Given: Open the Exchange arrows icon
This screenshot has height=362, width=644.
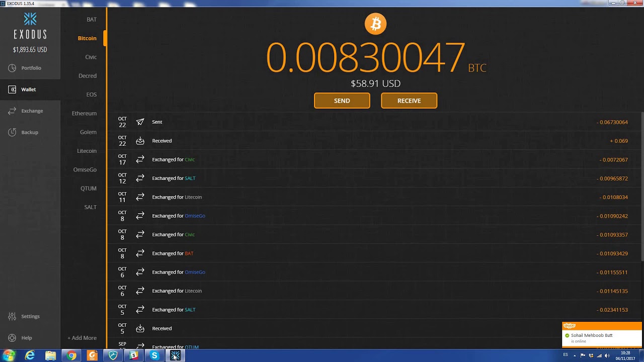Looking at the screenshot, I should tap(12, 111).
